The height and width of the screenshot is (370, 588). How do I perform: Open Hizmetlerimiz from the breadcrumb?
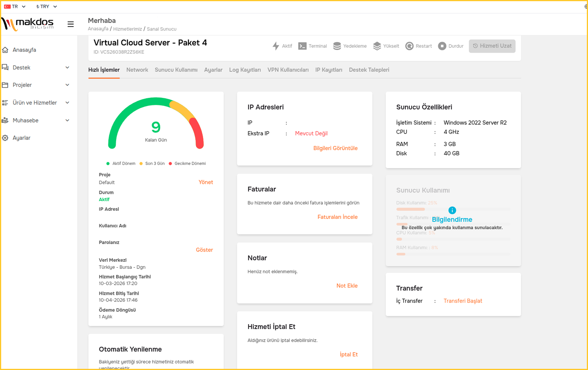tap(128, 29)
